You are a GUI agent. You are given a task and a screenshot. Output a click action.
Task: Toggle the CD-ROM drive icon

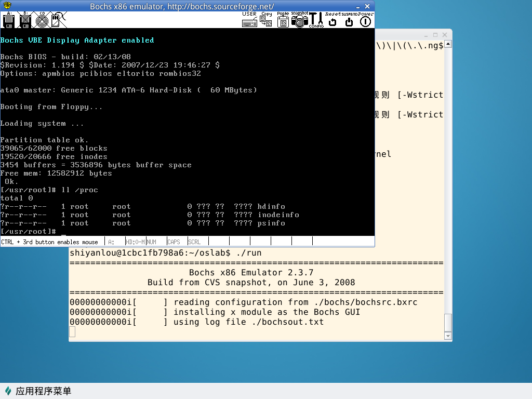coord(42,20)
